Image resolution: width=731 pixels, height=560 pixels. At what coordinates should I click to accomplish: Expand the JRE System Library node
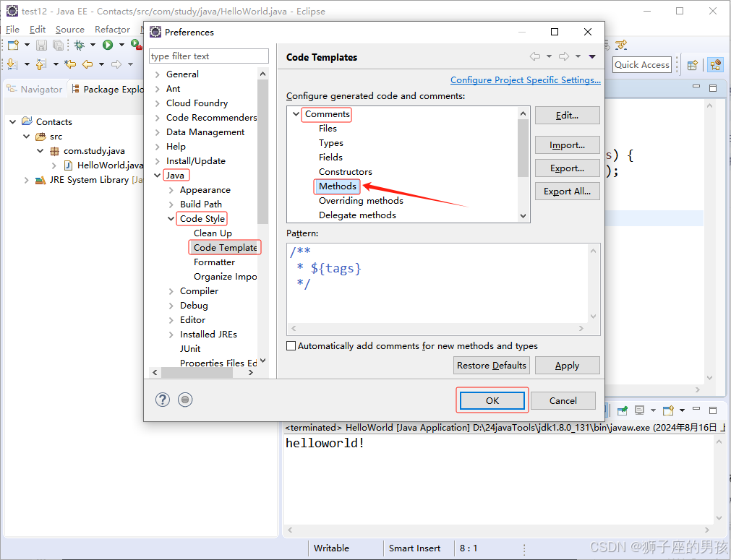[x=26, y=180]
